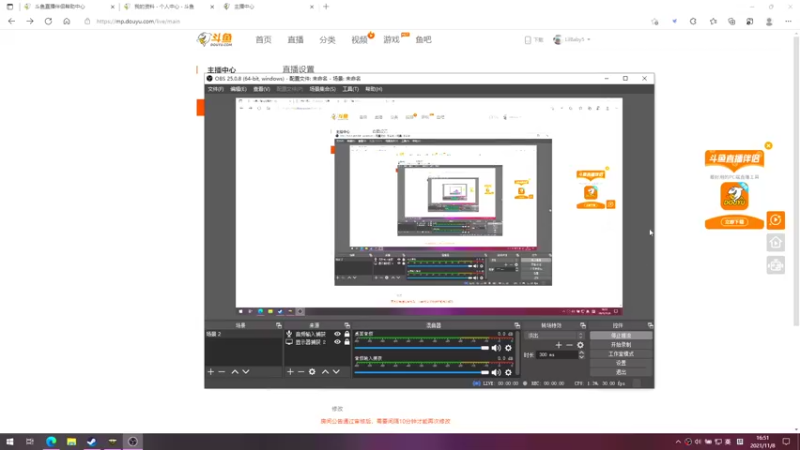Open Microsoft Edge from the taskbar

(x=51, y=442)
